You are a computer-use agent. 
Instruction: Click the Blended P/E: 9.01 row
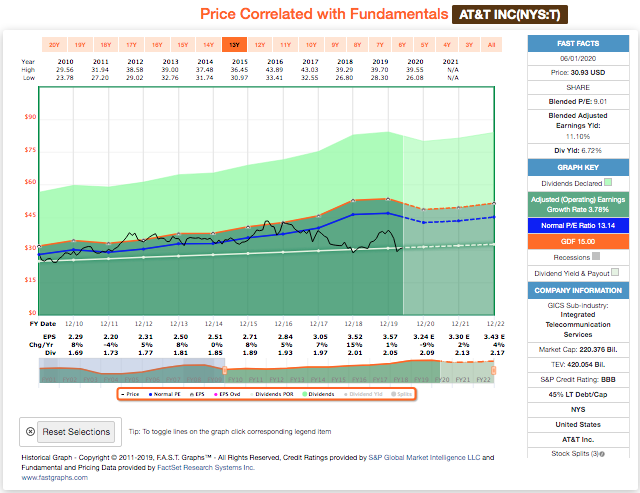coord(578,102)
